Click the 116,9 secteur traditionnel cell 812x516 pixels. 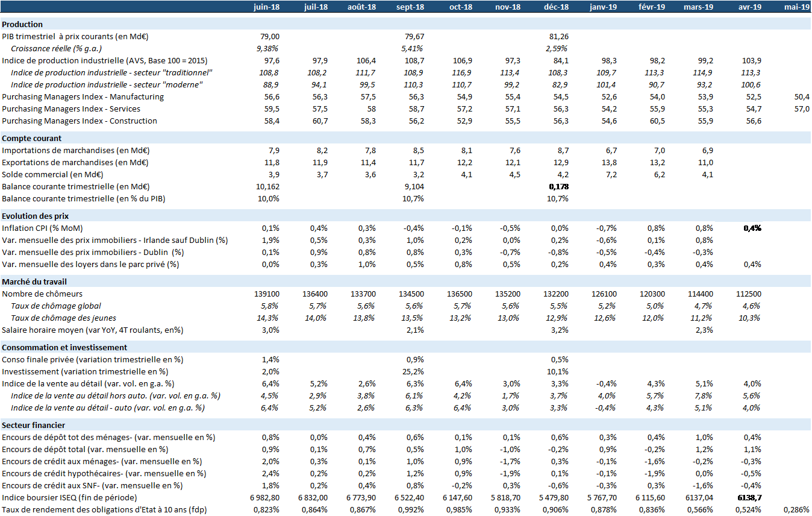pyautogui.click(x=462, y=73)
